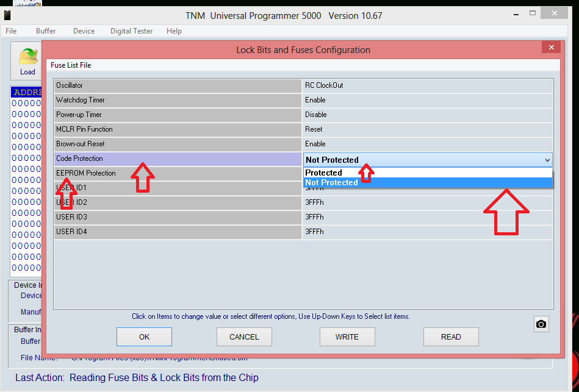Viewport: 579px width, 392px height.
Task: Select the Code Protection row label
Action: coord(178,159)
